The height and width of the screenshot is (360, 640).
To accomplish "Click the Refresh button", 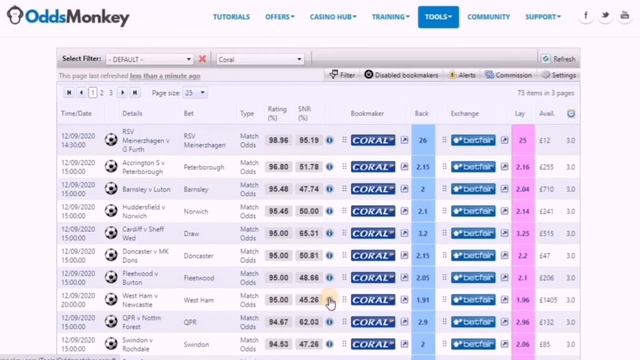I will tap(559, 59).
